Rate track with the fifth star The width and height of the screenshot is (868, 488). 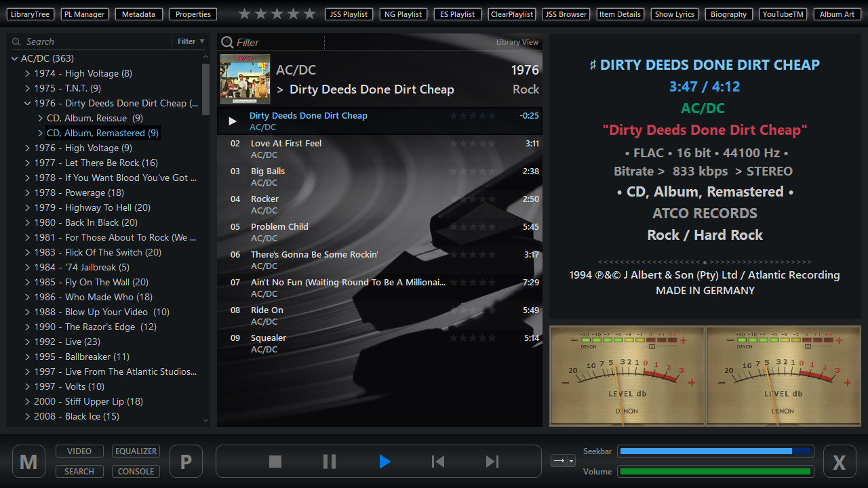pos(310,14)
